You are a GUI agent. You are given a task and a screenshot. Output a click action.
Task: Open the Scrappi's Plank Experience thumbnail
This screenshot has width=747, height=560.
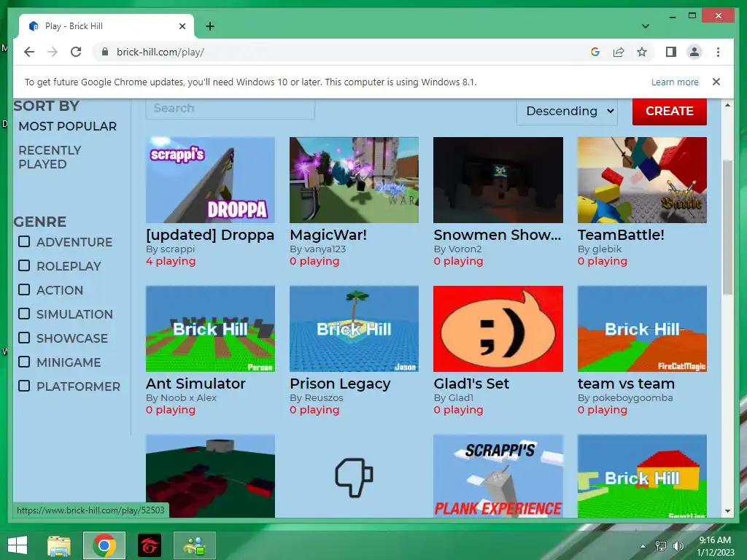(498, 475)
